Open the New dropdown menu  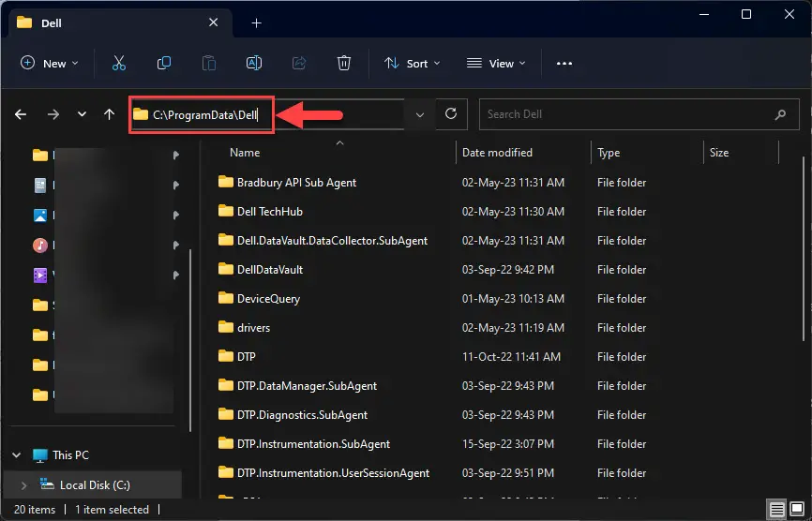tap(49, 63)
